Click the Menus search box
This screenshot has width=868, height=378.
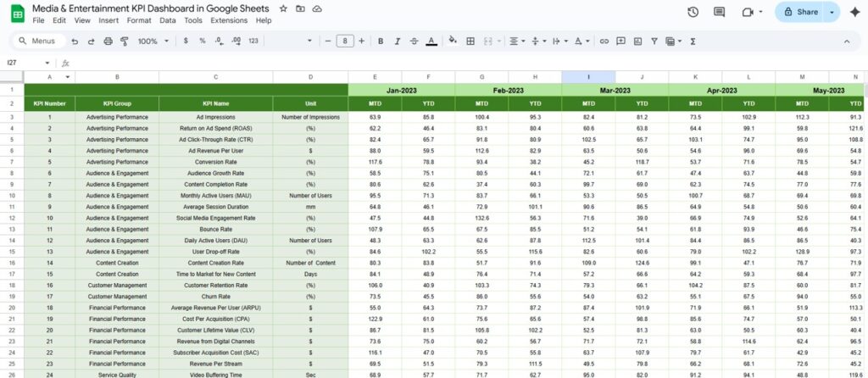click(x=38, y=41)
